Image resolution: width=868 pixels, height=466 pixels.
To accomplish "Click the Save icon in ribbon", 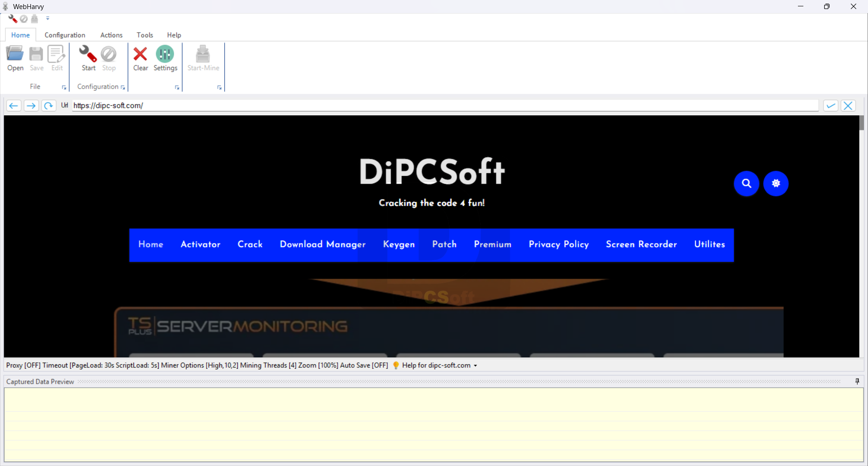I will click(x=36, y=59).
